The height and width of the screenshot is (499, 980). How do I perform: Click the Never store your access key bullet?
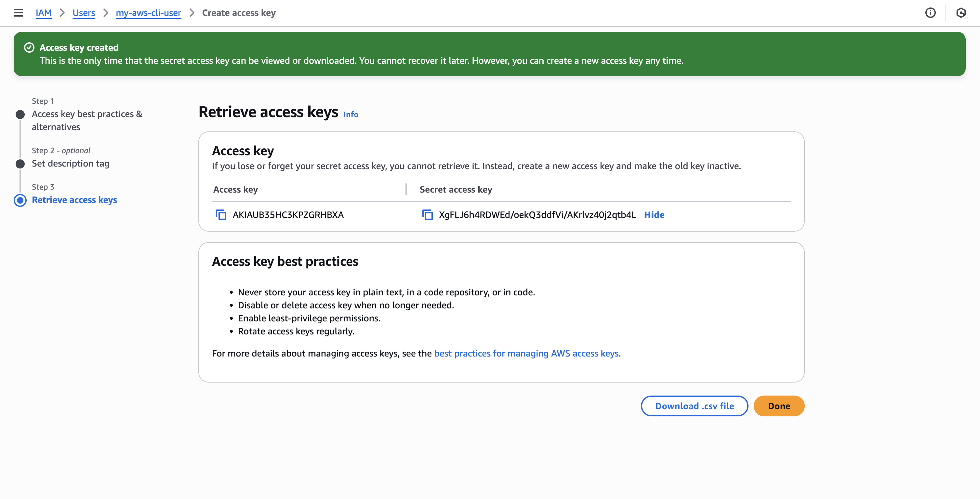click(386, 292)
